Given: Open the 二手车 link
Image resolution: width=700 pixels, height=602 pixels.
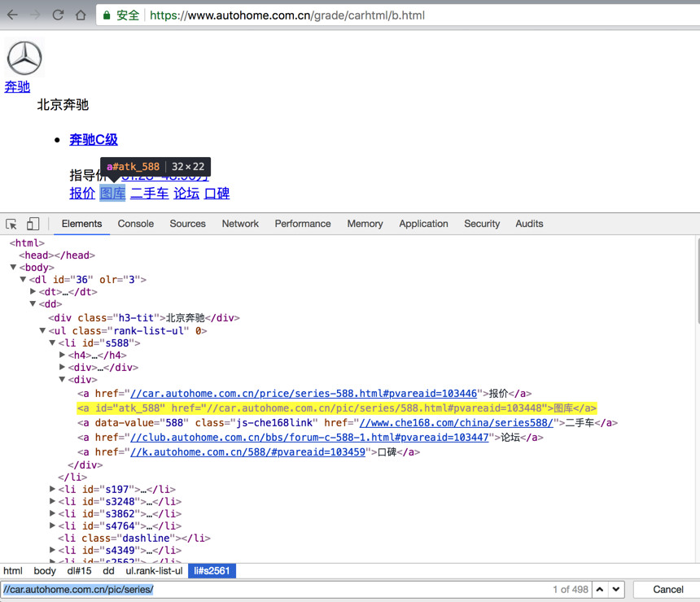Looking at the screenshot, I should 150,194.
